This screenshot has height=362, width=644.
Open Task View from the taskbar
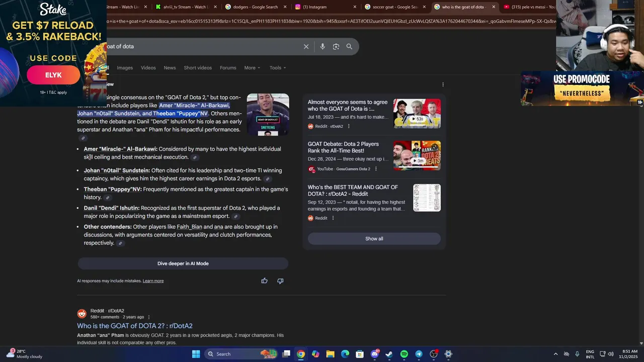click(286, 354)
